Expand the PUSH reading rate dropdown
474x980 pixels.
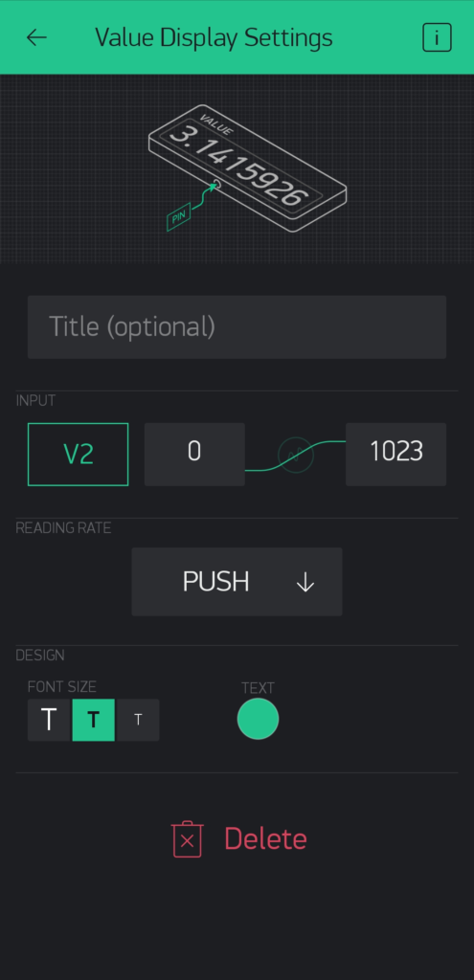coord(237,582)
